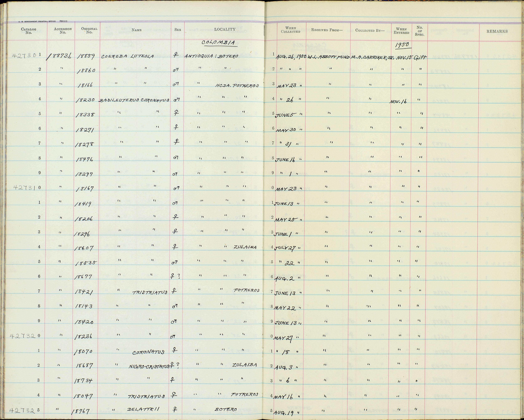Viewport: 524px width, 420px height.
Task: Click original number '18206'
Action: (83, 219)
